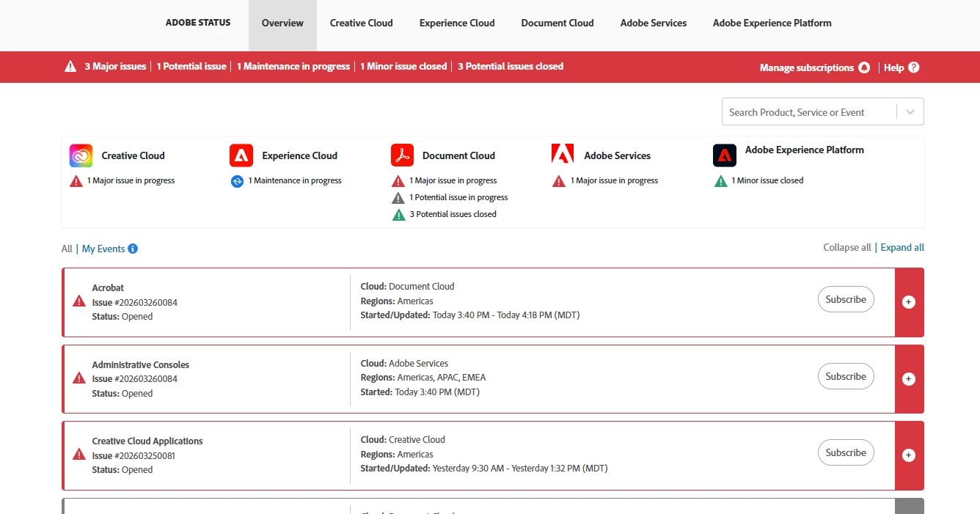
Task: Show My Events filter
Action: pyautogui.click(x=103, y=249)
